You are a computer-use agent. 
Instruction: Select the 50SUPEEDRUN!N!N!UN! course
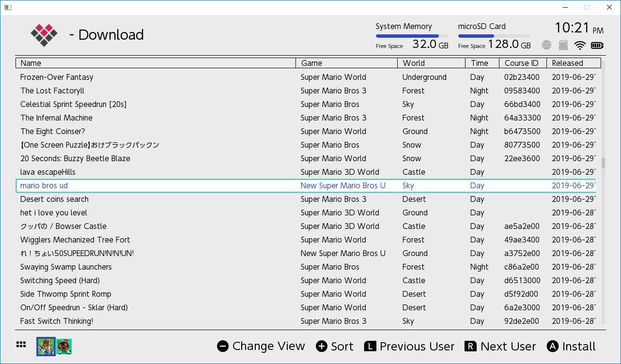[306, 253]
